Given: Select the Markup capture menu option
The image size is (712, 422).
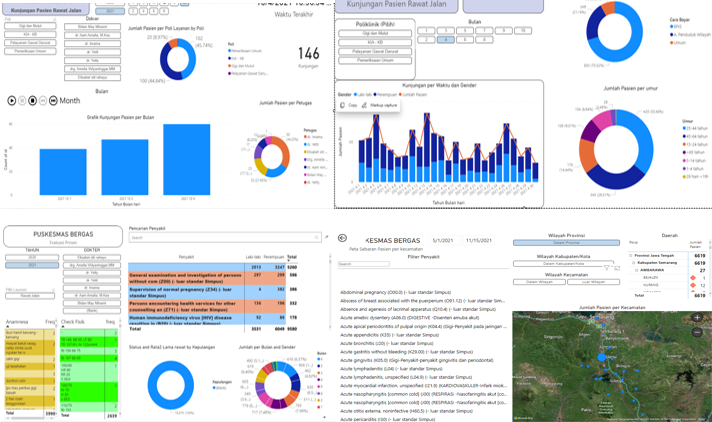Looking at the screenshot, I should pyautogui.click(x=383, y=105).
